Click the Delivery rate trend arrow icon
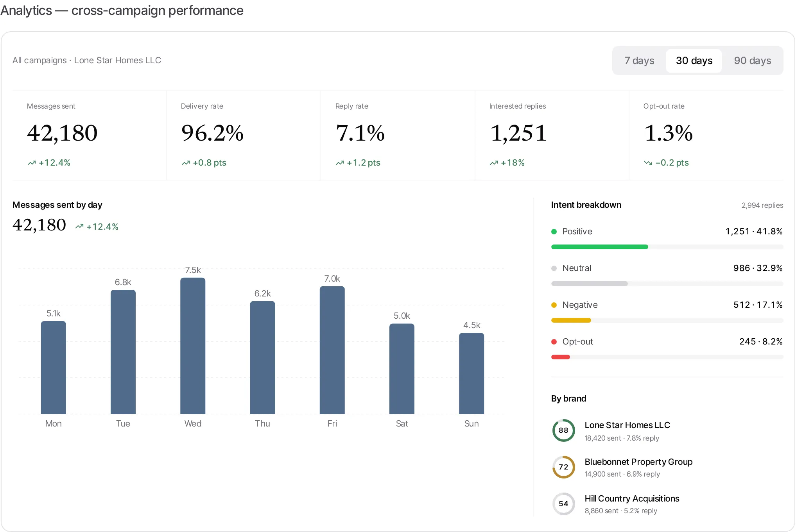Image resolution: width=796 pixels, height=532 pixels. click(x=186, y=163)
